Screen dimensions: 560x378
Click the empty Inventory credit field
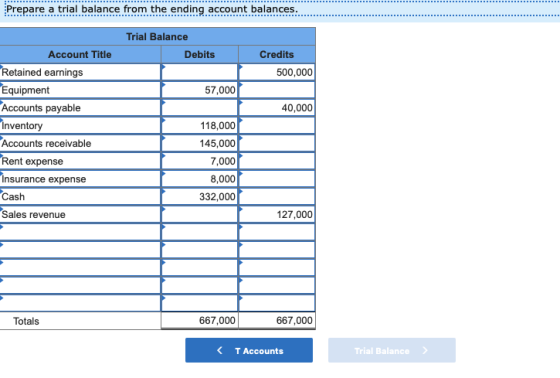coord(277,125)
